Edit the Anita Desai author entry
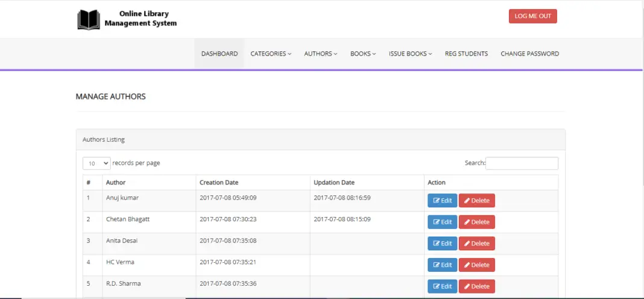This screenshot has width=644, height=299. pos(442,244)
